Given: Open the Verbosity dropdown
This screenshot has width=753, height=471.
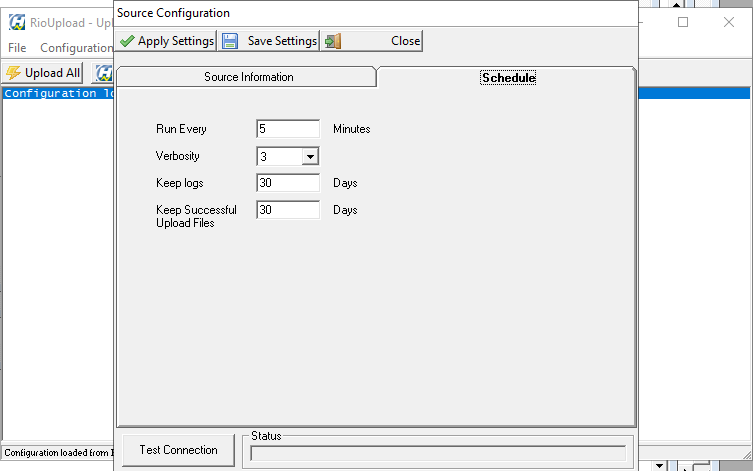Looking at the screenshot, I should (x=310, y=156).
